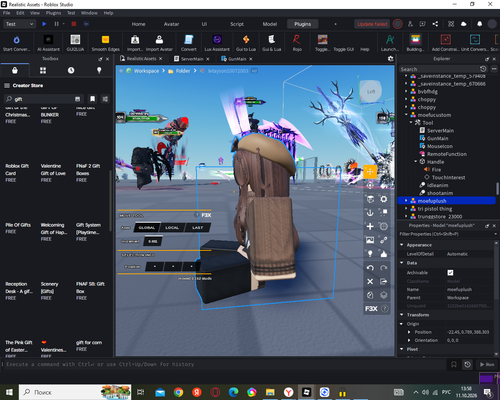Collapse the Tool node in Explorer

[411, 123]
